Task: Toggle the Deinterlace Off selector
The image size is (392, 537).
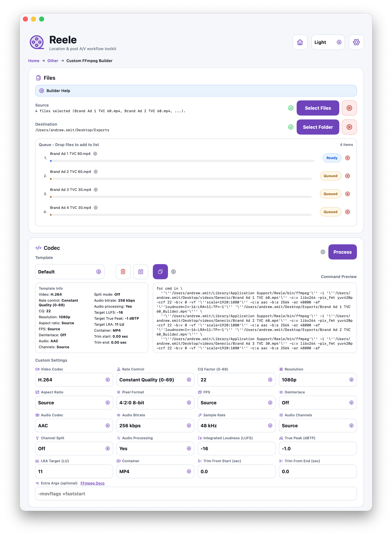Action: point(317,403)
